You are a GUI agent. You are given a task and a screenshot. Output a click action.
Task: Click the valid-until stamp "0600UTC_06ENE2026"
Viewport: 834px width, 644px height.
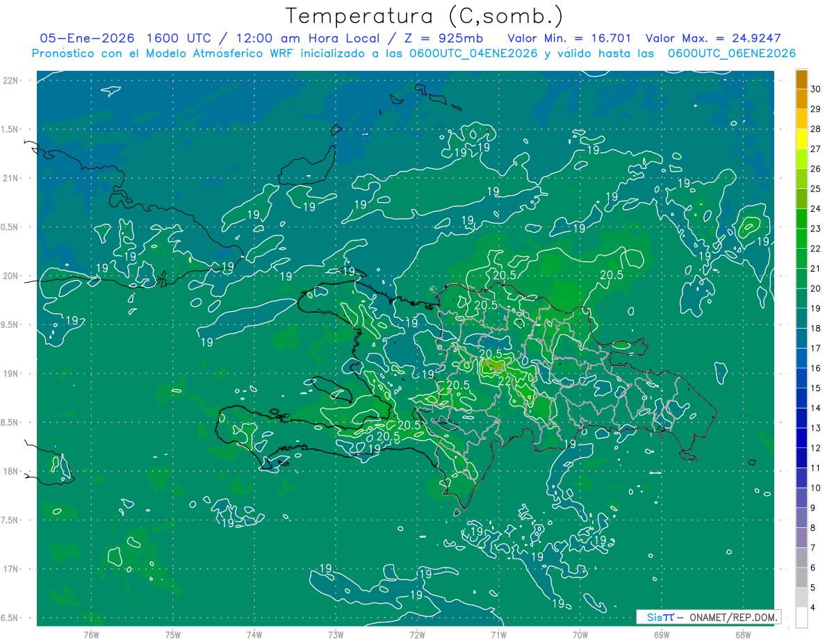731,53
